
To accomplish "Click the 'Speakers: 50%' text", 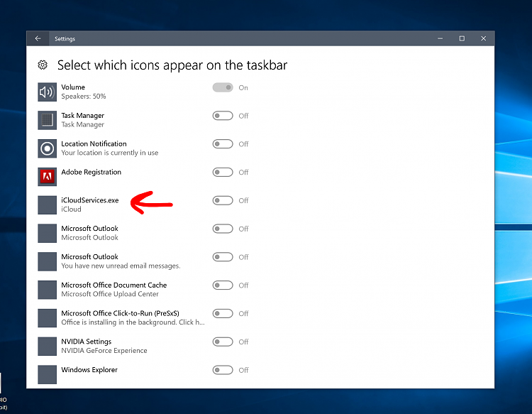I will (84, 97).
